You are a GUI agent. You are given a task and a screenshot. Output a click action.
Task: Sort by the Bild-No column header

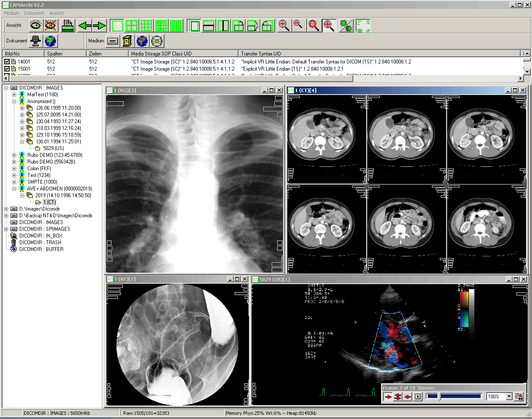pyautogui.click(x=23, y=54)
